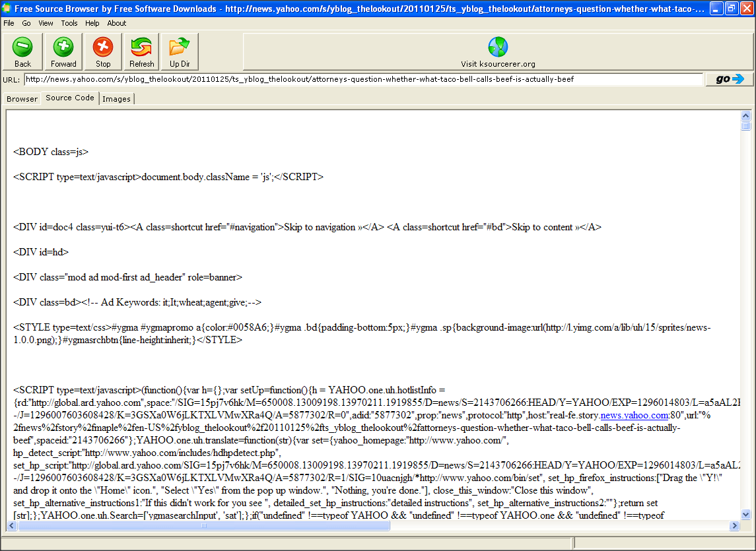Click the application icon in the title bar
The height and width of the screenshot is (551, 756).
(7, 9)
